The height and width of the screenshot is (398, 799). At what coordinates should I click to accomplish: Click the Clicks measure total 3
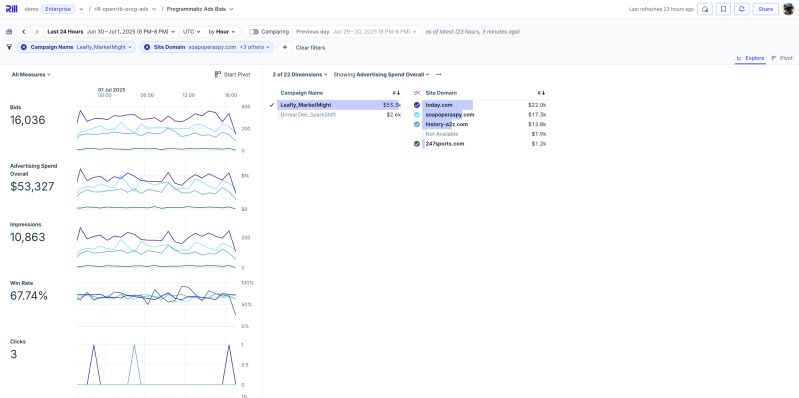tap(13, 354)
